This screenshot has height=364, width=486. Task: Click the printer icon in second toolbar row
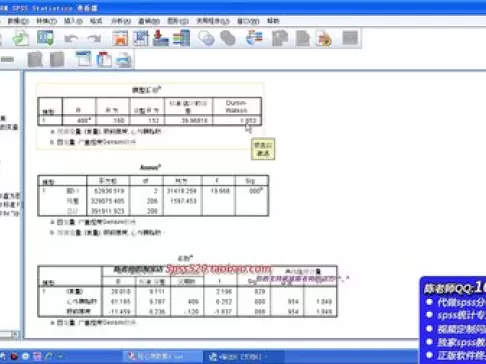coord(124,60)
